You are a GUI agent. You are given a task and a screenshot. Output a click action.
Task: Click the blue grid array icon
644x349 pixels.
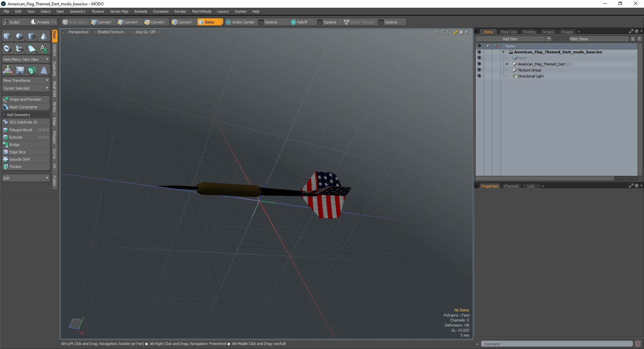pos(20,70)
